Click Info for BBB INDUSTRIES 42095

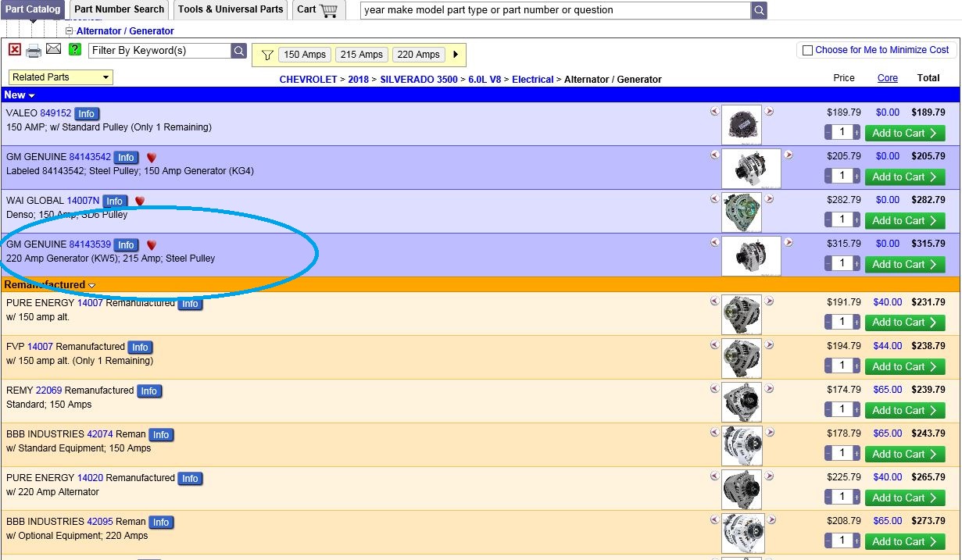coord(161,522)
